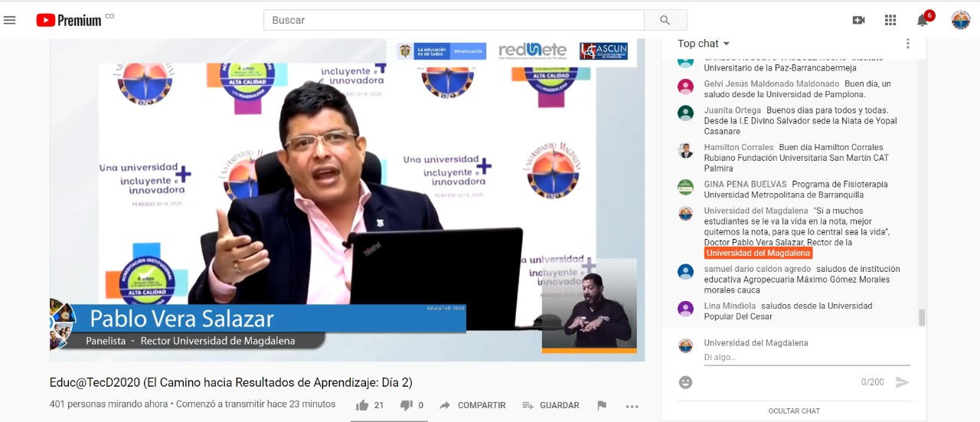980x422 pixels.
Task: Click the Buscar search field
Action: pos(454,20)
